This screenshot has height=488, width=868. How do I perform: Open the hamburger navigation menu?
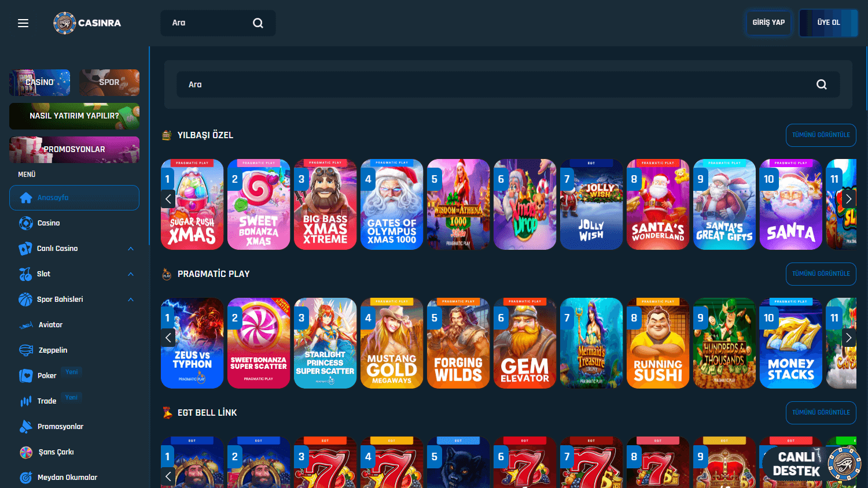[x=23, y=23]
